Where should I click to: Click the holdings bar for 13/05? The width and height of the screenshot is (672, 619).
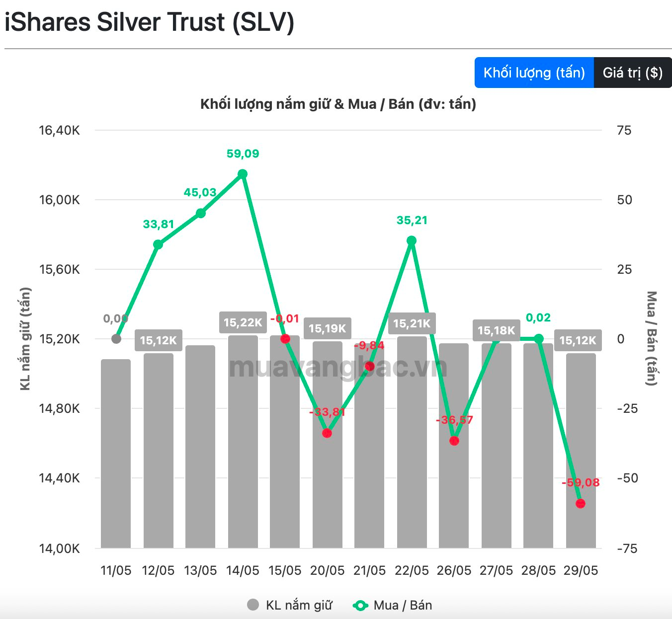click(x=200, y=447)
